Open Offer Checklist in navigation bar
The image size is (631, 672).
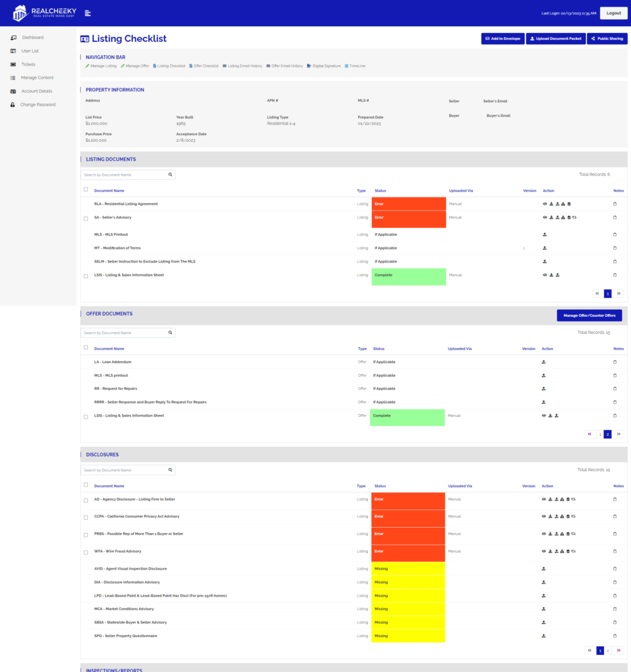(204, 66)
